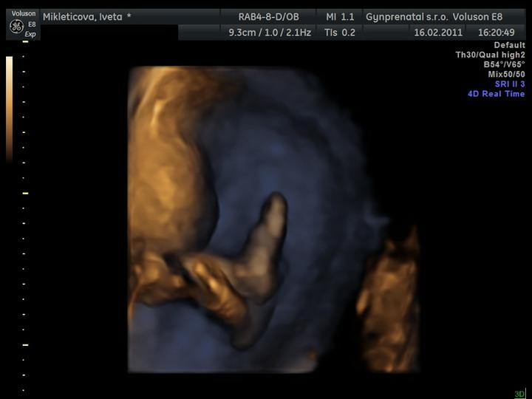The height and width of the screenshot is (399, 532).
Task: Click the MI 1.1 indicator
Action: click(x=340, y=16)
